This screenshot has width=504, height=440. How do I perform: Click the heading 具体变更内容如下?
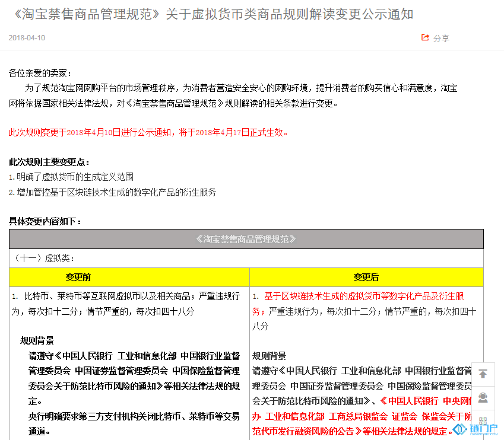click(x=45, y=221)
